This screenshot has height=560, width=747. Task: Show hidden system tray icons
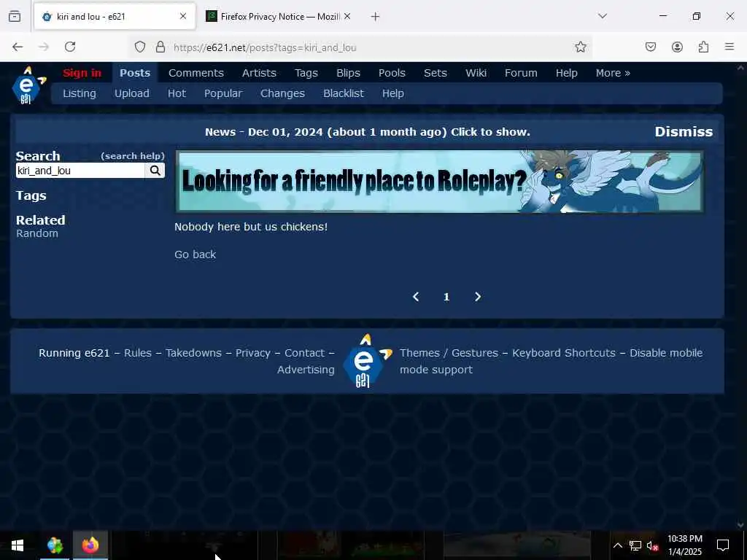tap(617, 545)
